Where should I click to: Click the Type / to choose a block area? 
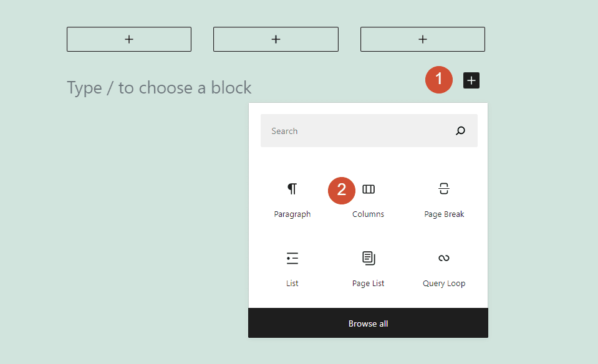tap(159, 88)
